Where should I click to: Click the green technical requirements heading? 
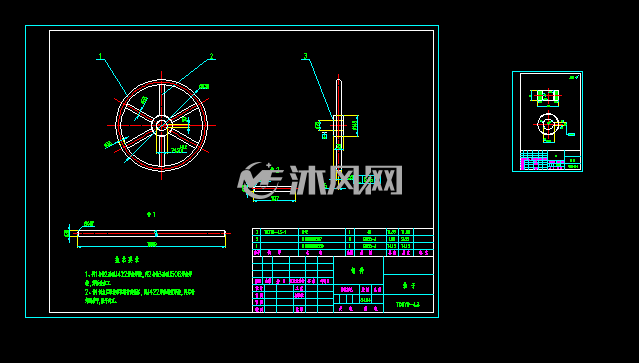(x=127, y=259)
